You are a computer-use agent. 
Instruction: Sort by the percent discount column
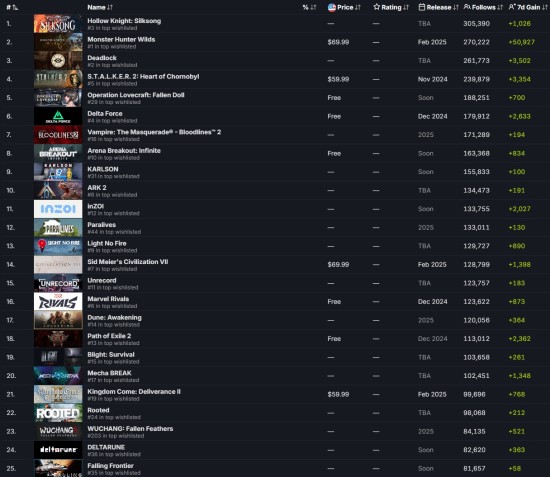(x=309, y=7)
